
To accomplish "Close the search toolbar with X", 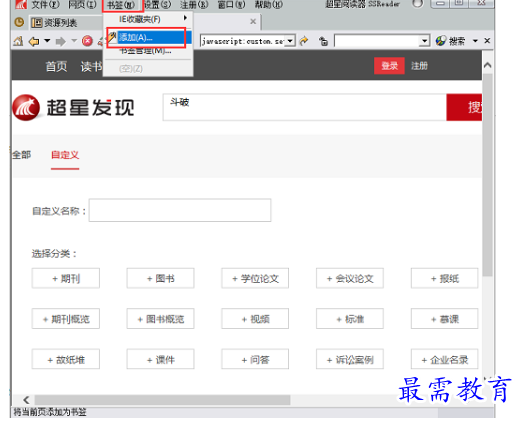I will pos(487,41).
